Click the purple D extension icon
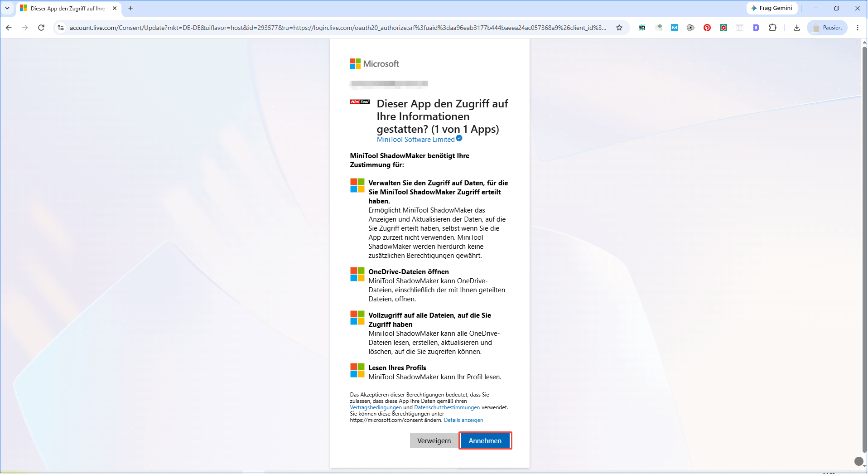The image size is (868, 474). point(756,28)
